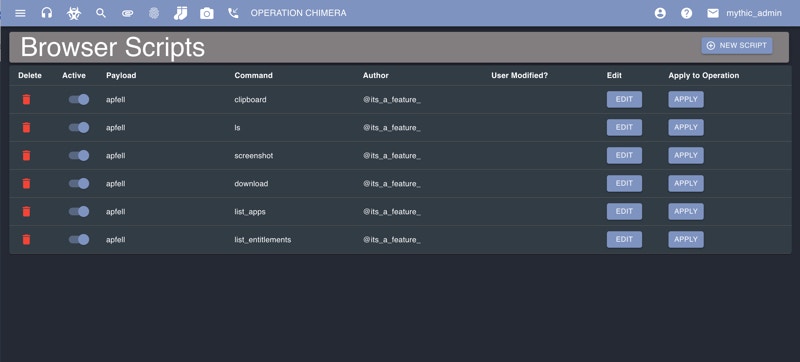This screenshot has height=362, width=800.
Task: Open the socks proxy icon
Action: click(180, 13)
